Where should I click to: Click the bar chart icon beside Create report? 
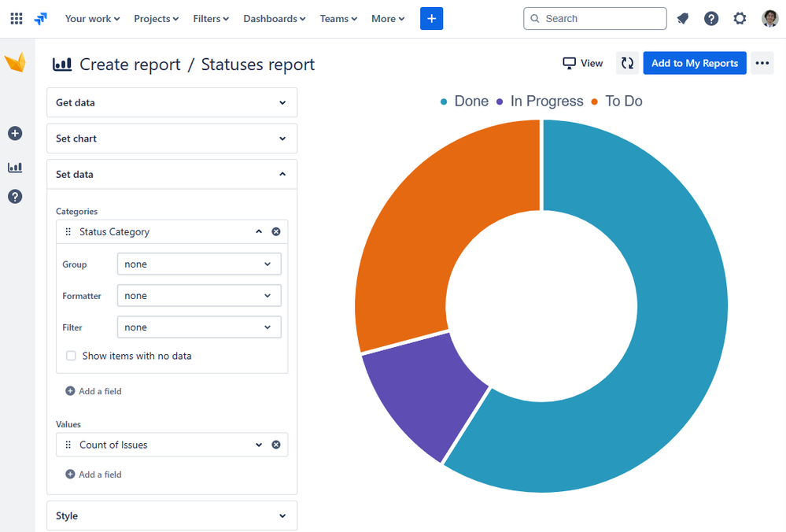coord(62,65)
